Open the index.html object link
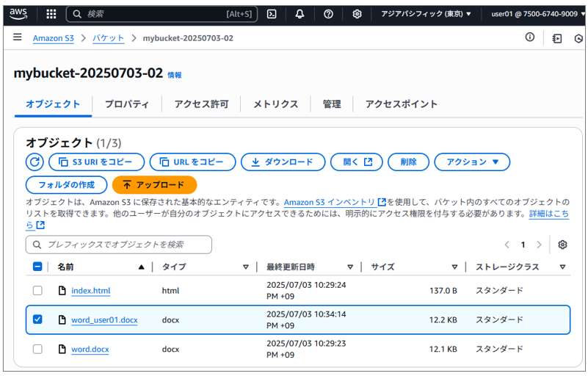Screen dimensions: 588x376 pos(91,290)
